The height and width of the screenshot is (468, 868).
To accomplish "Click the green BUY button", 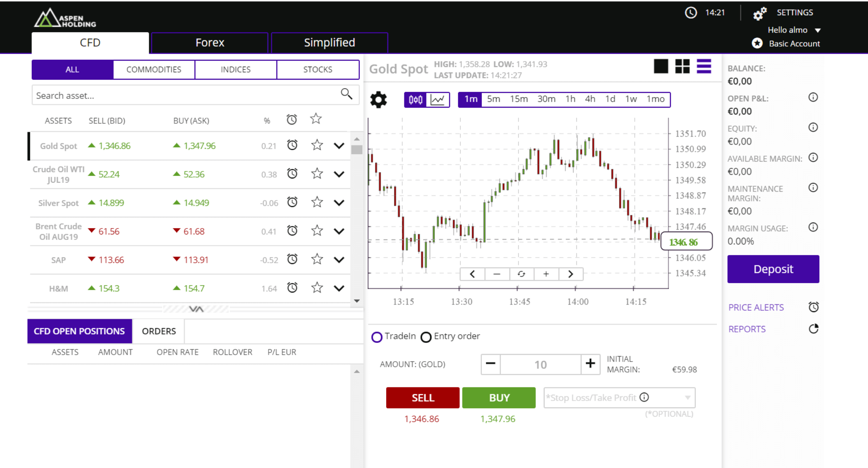I will 498,398.
